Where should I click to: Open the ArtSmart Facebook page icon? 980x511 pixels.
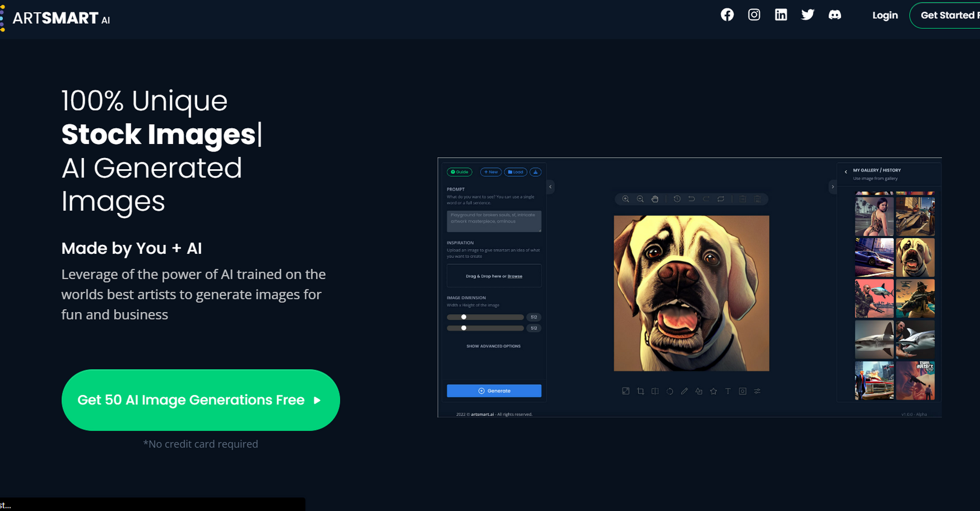pos(727,15)
